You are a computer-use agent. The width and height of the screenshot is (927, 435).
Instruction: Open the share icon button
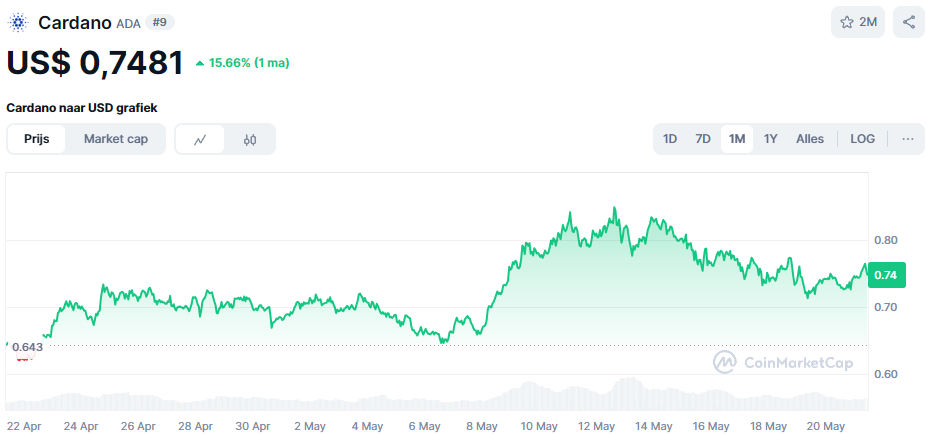click(909, 22)
